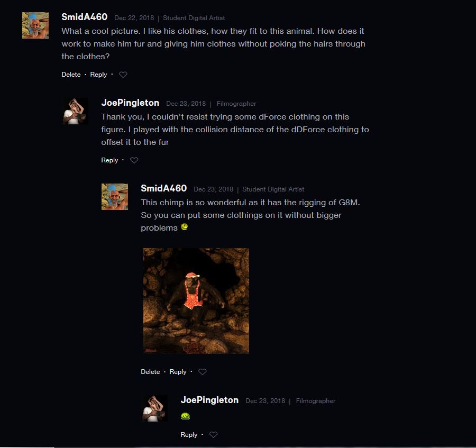Delete SmidA460's first comment

point(71,75)
